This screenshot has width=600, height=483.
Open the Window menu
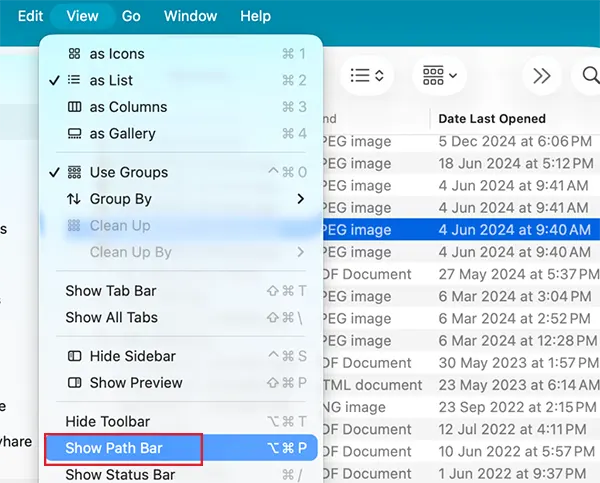click(x=190, y=16)
